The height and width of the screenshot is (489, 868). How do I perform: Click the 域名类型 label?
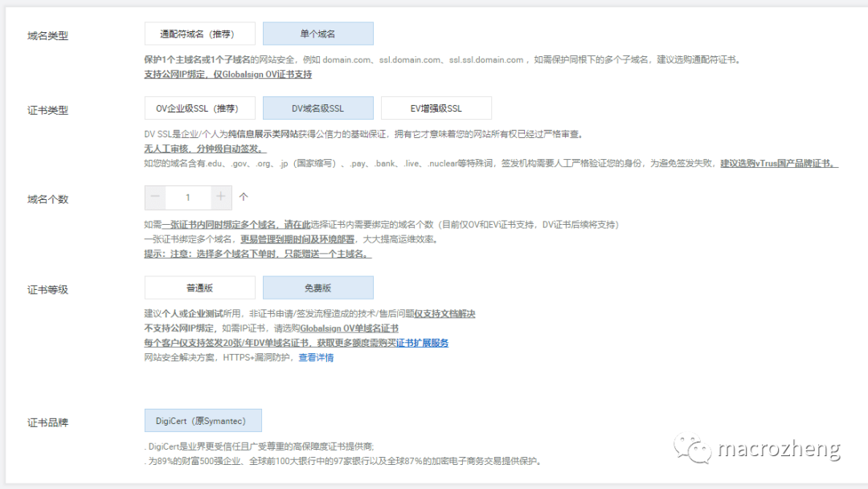pos(48,36)
